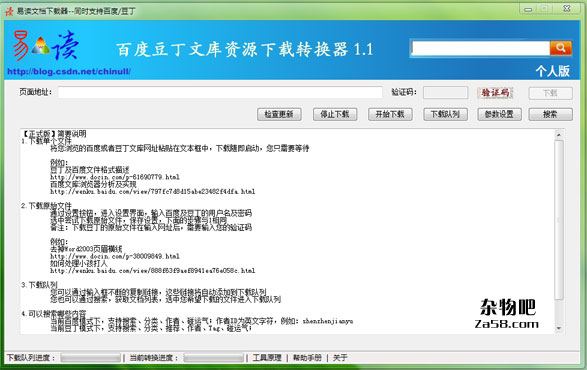The width and height of the screenshot is (587, 370).
Task: Click the 开始下载 button
Action: 390,114
